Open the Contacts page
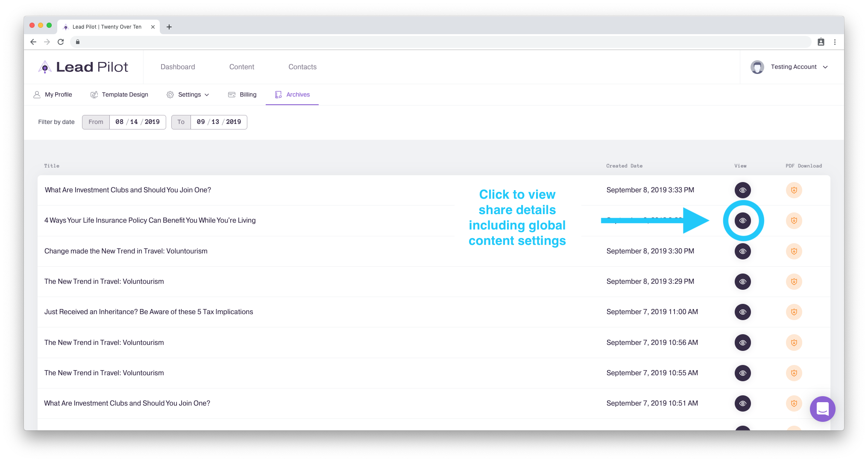Viewport: 868px width, 462px height. click(302, 67)
